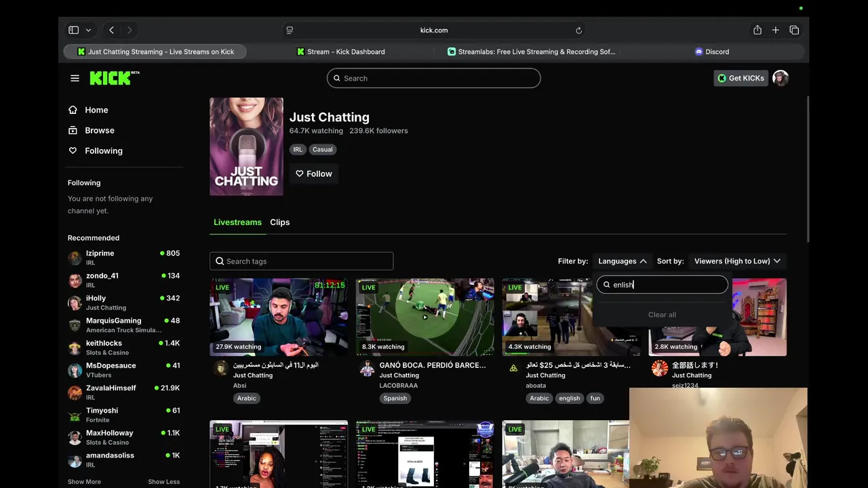Image resolution: width=868 pixels, height=488 pixels.
Task: Open amandasoliss's channel avatar
Action: pos(75,460)
